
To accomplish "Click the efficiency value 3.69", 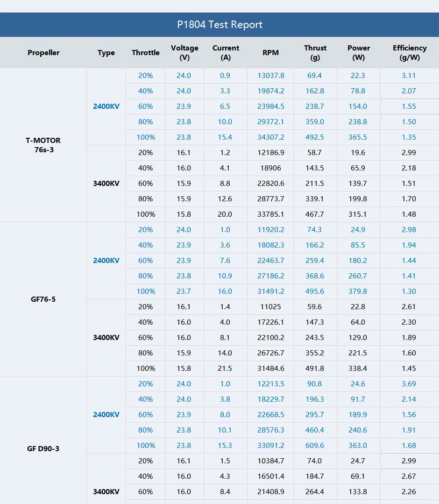I will 409,384.
